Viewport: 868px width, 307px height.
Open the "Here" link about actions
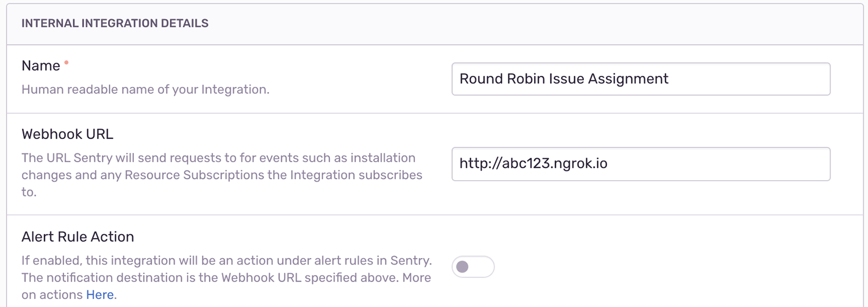[x=100, y=295]
